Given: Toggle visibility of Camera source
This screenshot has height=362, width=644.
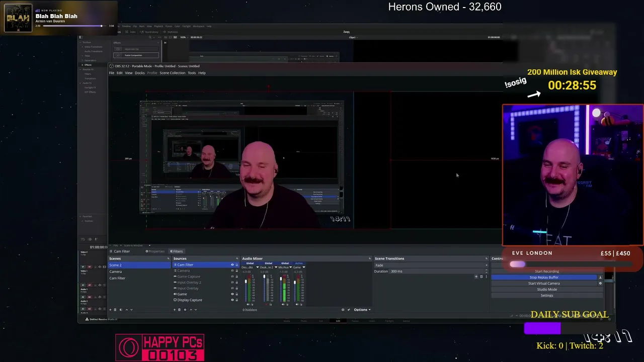Looking at the screenshot, I should [x=232, y=271].
